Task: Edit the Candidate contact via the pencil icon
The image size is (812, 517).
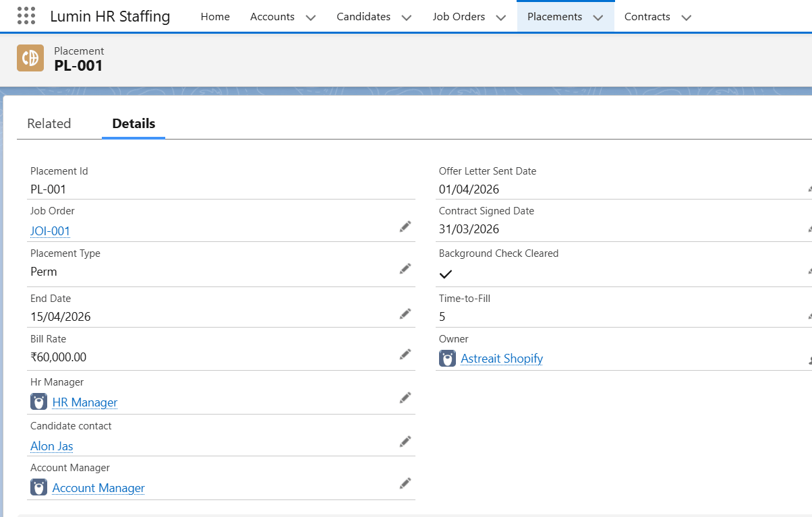Action: coord(405,441)
